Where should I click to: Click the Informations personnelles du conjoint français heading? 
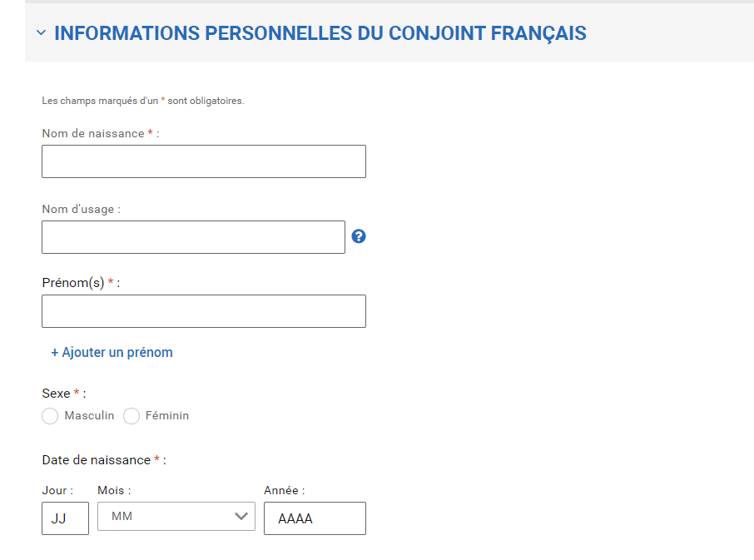[320, 33]
